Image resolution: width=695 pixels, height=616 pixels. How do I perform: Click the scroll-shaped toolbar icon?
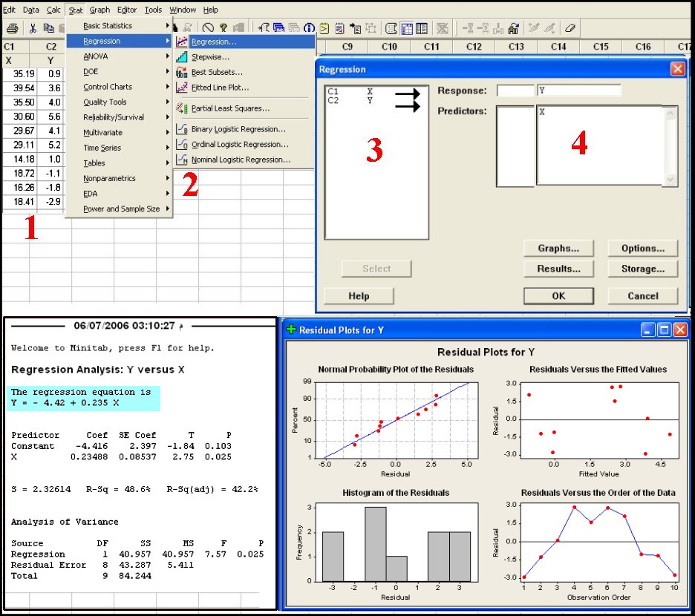391,28
